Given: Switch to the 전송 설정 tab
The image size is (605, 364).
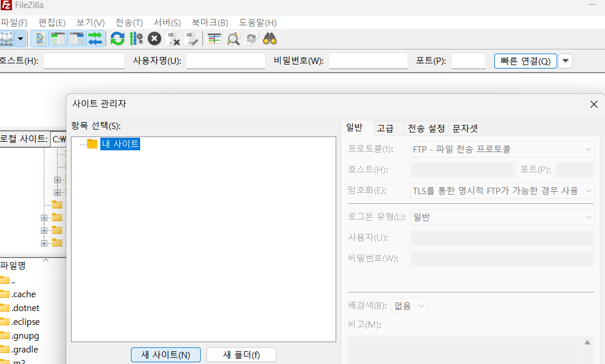Looking at the screenshot, I should (426, 128).
